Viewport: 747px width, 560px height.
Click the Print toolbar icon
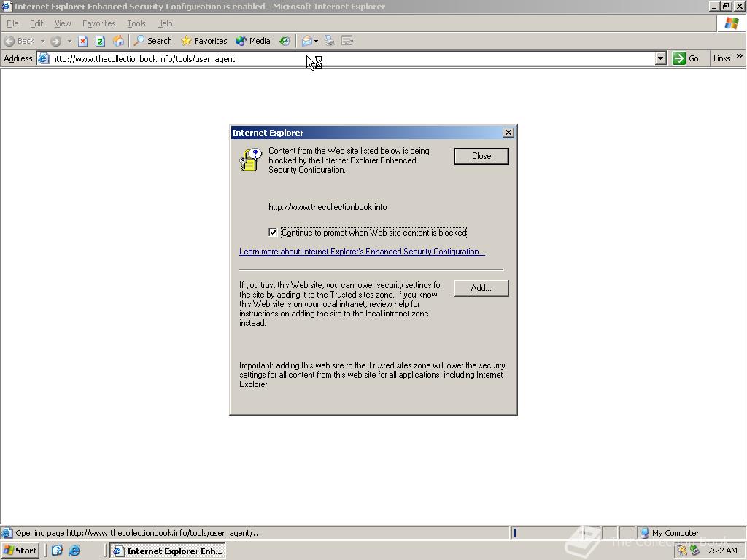click(x=330, y=42)
